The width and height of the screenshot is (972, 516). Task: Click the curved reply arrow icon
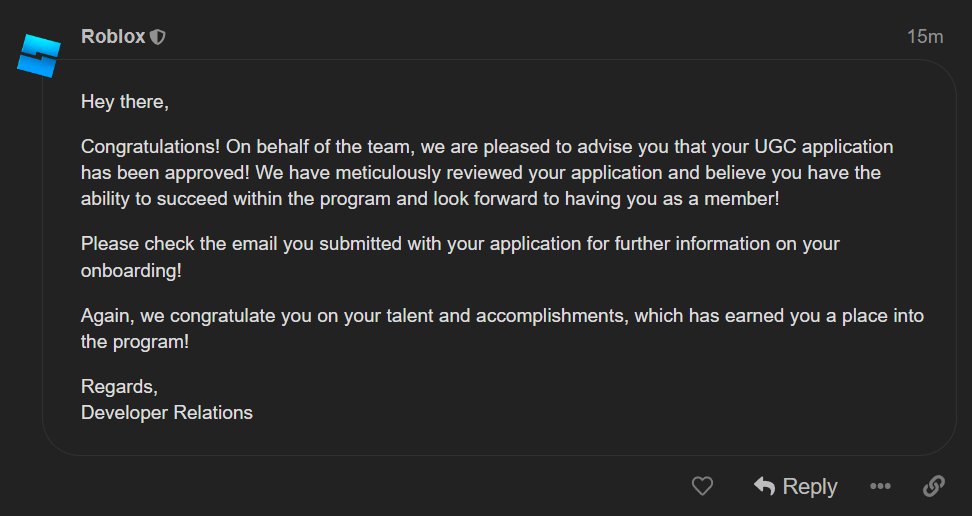pyautogui.click(x=764, y=486)
